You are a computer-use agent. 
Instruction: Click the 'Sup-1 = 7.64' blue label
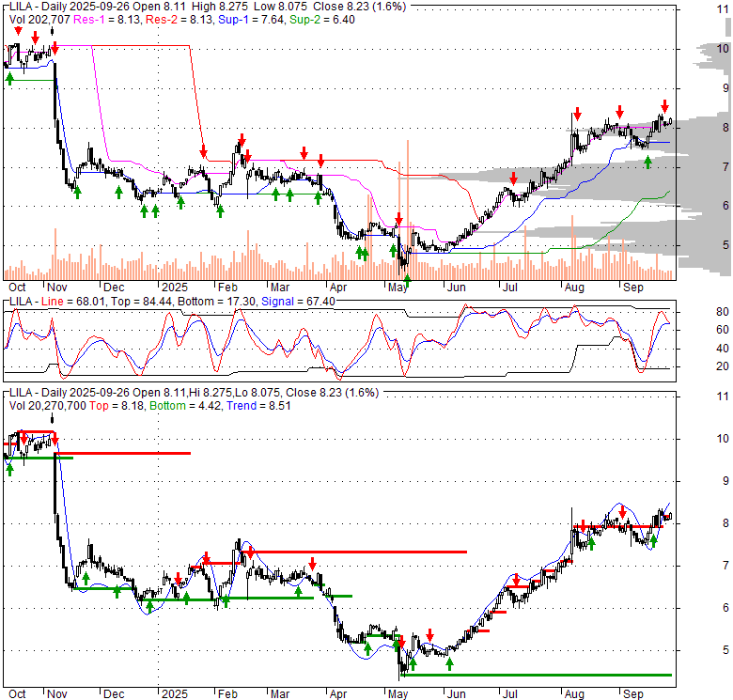tap(251, 20)
